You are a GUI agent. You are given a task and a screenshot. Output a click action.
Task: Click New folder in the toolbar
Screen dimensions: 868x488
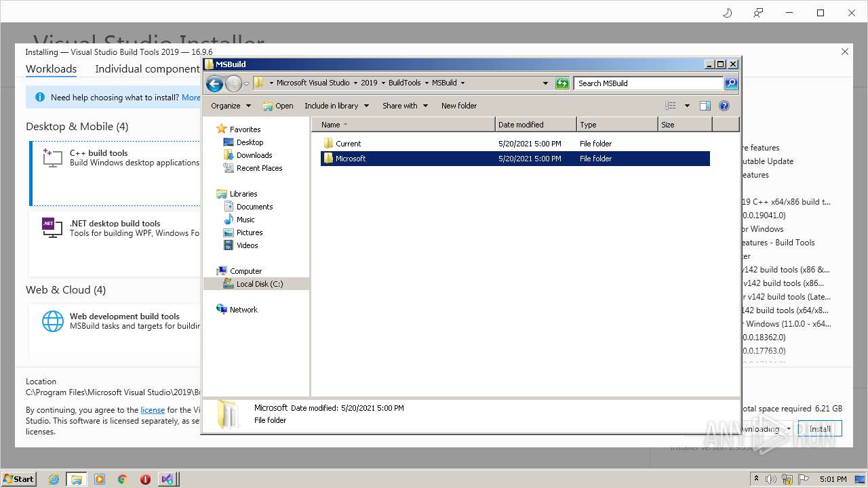(x=459, y=106)
